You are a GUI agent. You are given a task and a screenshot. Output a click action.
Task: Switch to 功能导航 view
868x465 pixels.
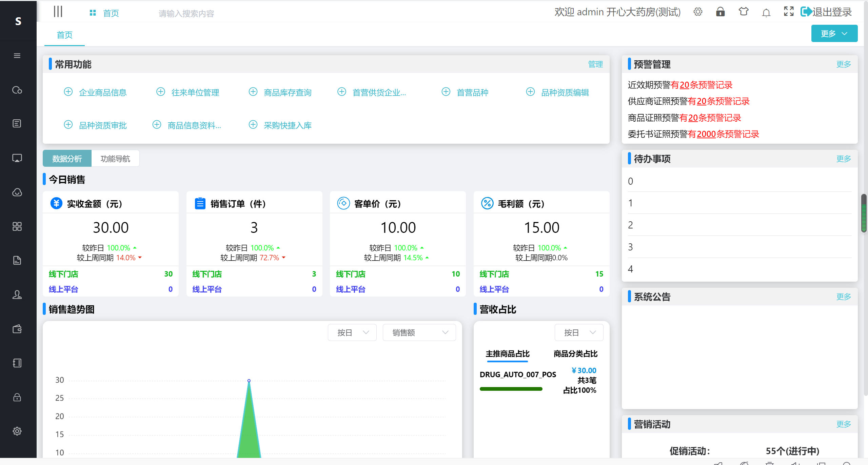[115, 159]
